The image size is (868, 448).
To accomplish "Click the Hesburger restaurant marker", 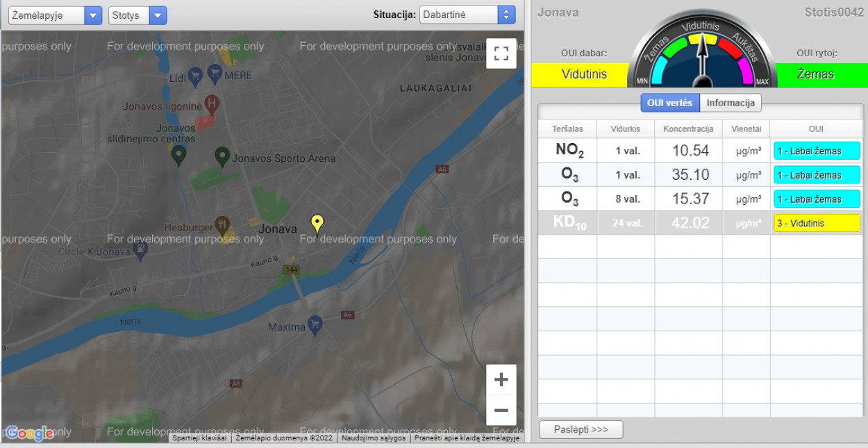I will (x=222, y=224).
